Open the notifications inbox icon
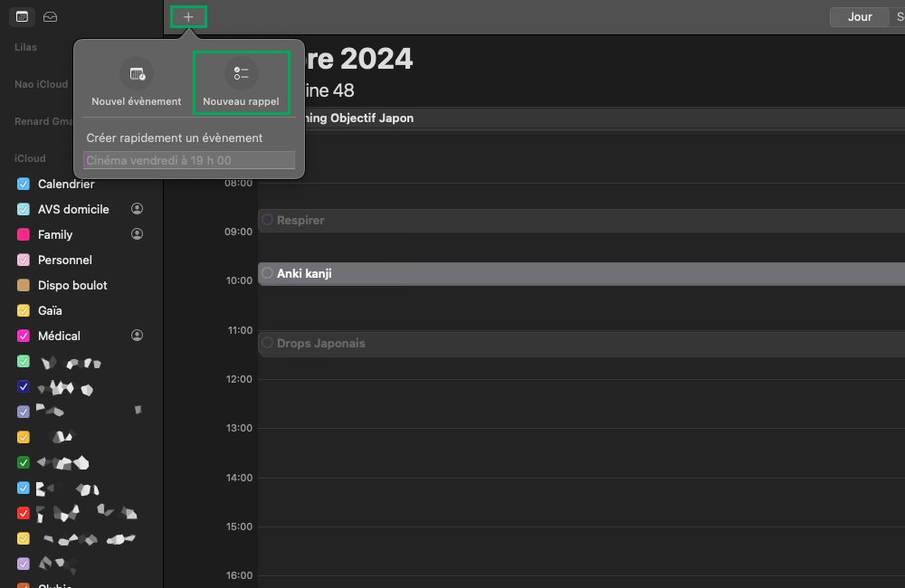 click(51, 16)
